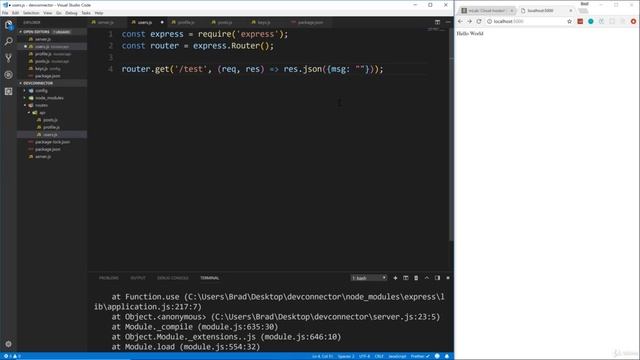Open the Manage gear in activity bar
This screenshot has width=640, height=360.
click(x=9, y=344)
